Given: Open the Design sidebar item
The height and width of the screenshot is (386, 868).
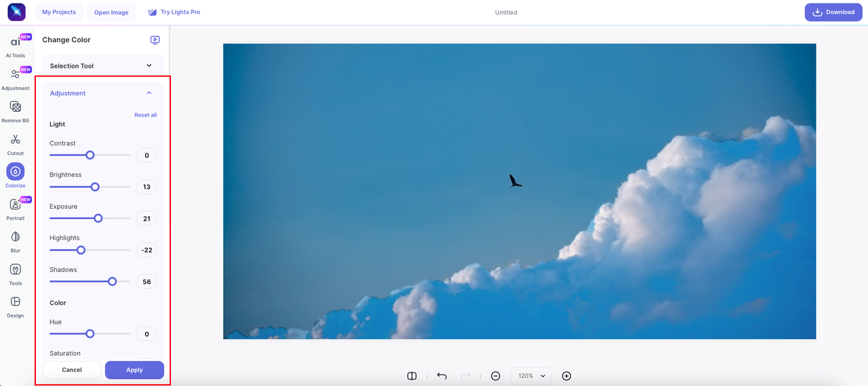Looking at the screenshot, I should click(x=16, y=307).
